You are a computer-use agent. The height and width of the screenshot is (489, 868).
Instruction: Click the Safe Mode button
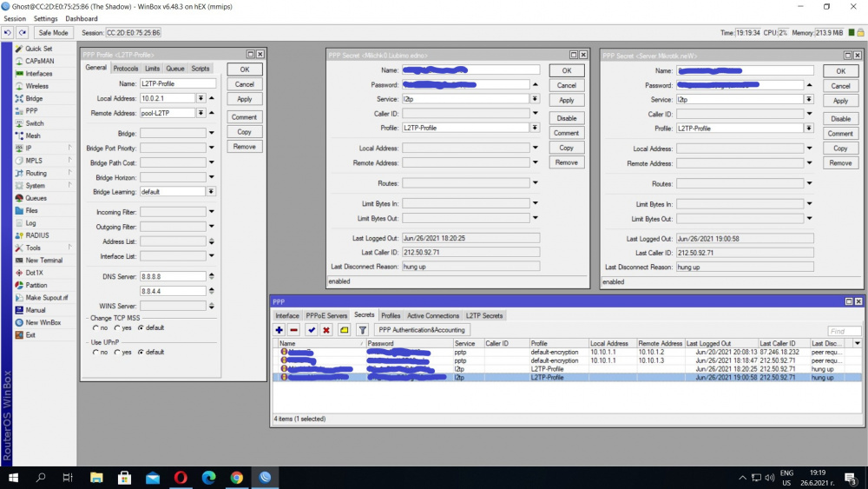point(53,32)
